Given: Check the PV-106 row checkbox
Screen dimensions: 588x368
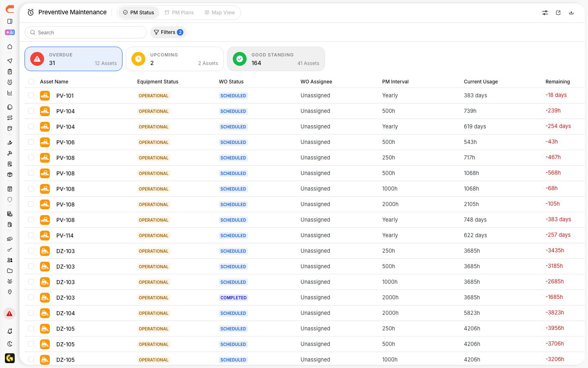Looking at the screenshot, I should 31,142.
